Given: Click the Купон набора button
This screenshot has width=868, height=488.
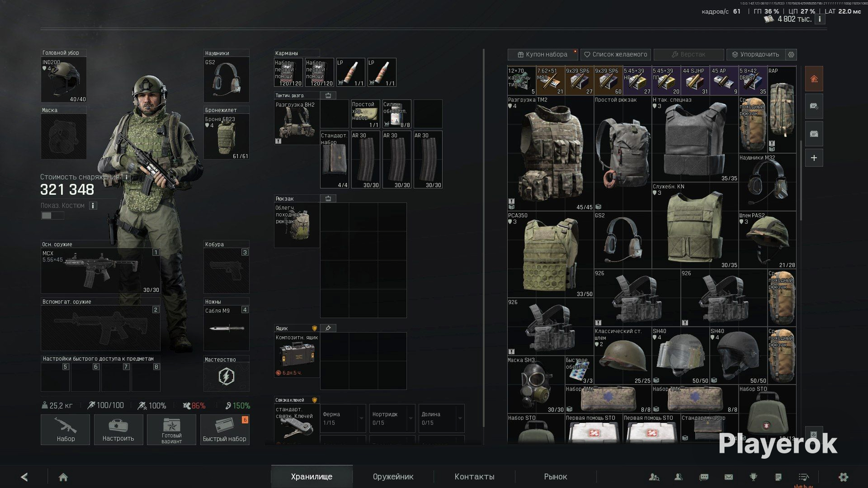Looking at the screenshot, I should point(542,55).
